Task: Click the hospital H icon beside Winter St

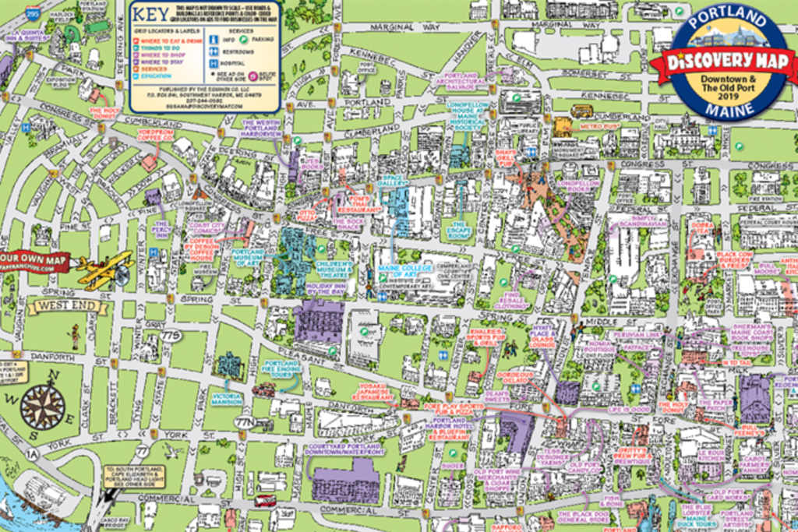Action: 154,252
